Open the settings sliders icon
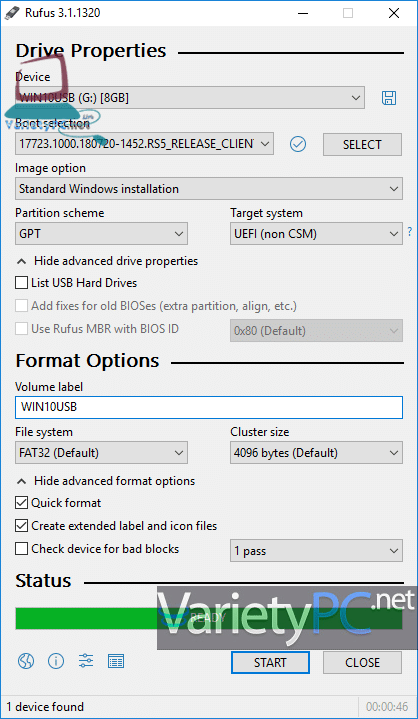This screenshot has height=719, width=418. point(86,661)
